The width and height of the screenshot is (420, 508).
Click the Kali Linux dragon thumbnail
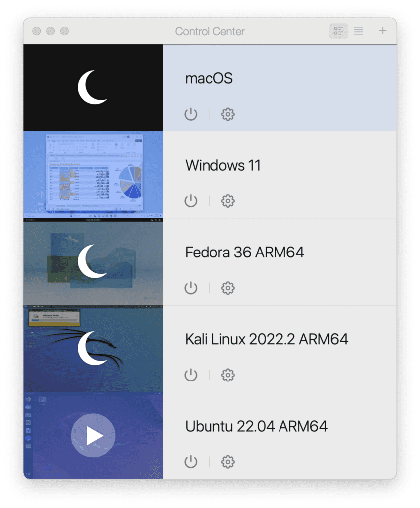pos(93,348)
